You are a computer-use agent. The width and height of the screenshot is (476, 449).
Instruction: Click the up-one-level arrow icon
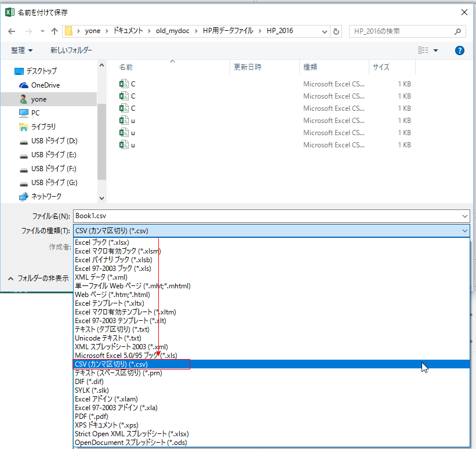[x=54, y=31]
